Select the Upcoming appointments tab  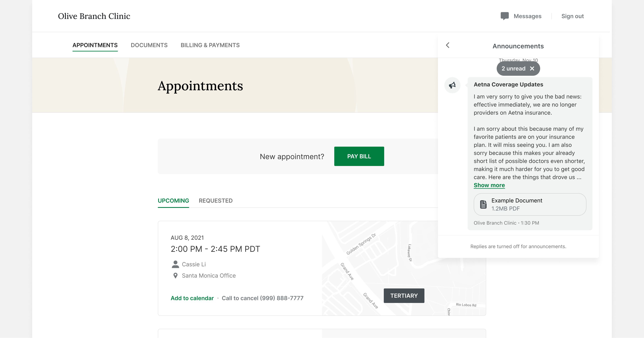pyautogui.click(x=173, y=201)
